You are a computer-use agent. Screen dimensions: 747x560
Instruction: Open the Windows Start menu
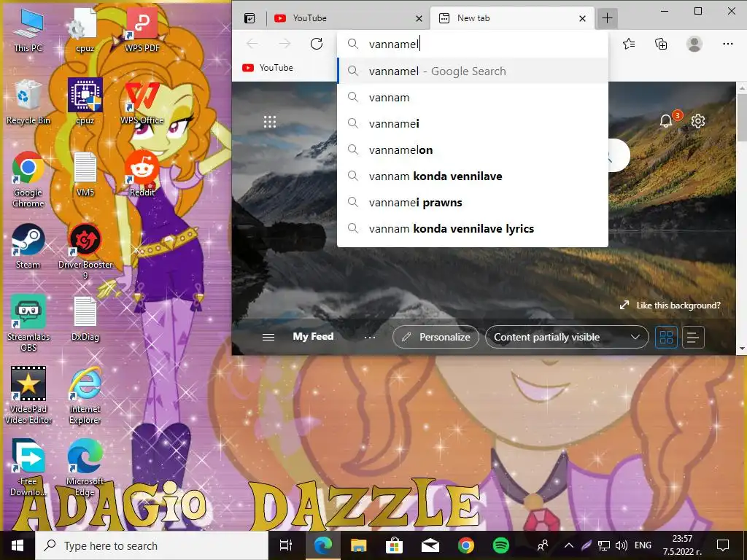[x=18, y=545]
